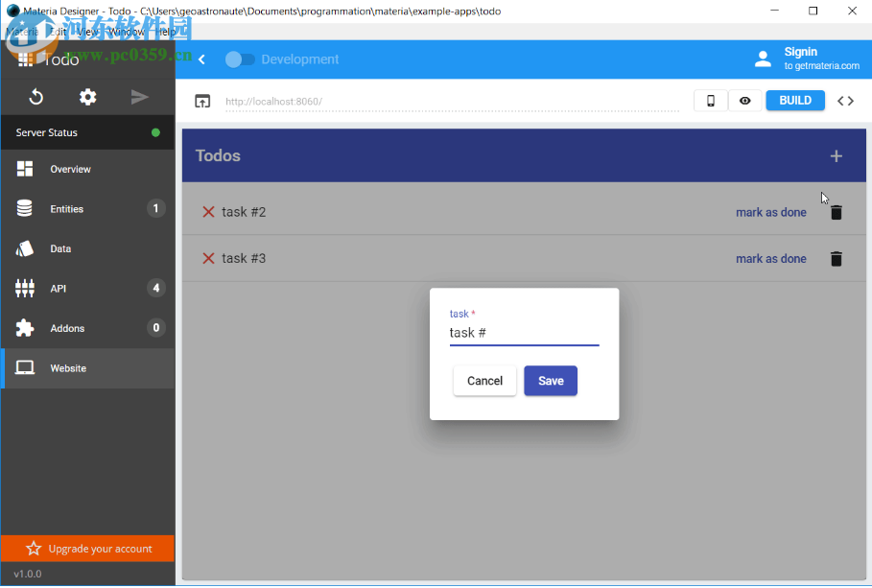The image size is (872, 588).
Task: Open the code view brackets icon
Action: [845, 101]
